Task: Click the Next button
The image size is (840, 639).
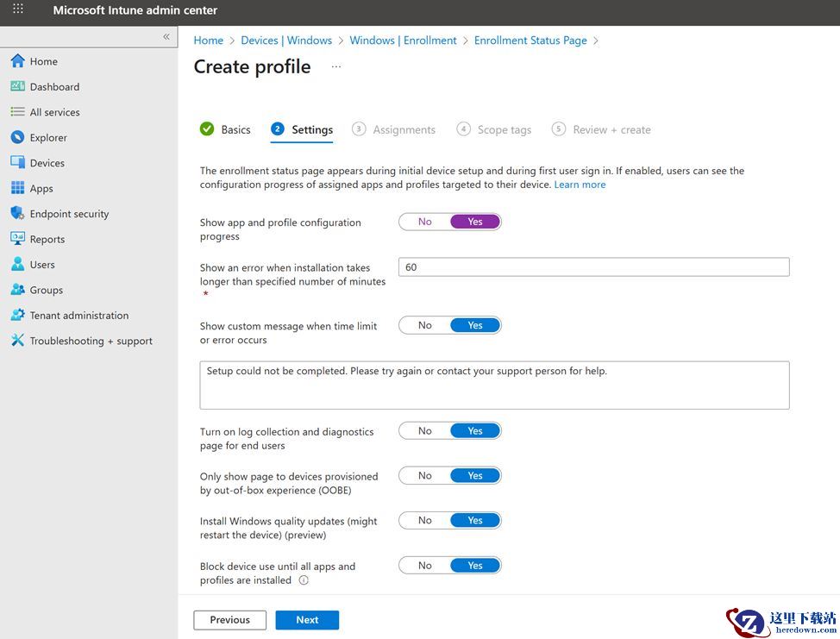Action: point(307,620)
